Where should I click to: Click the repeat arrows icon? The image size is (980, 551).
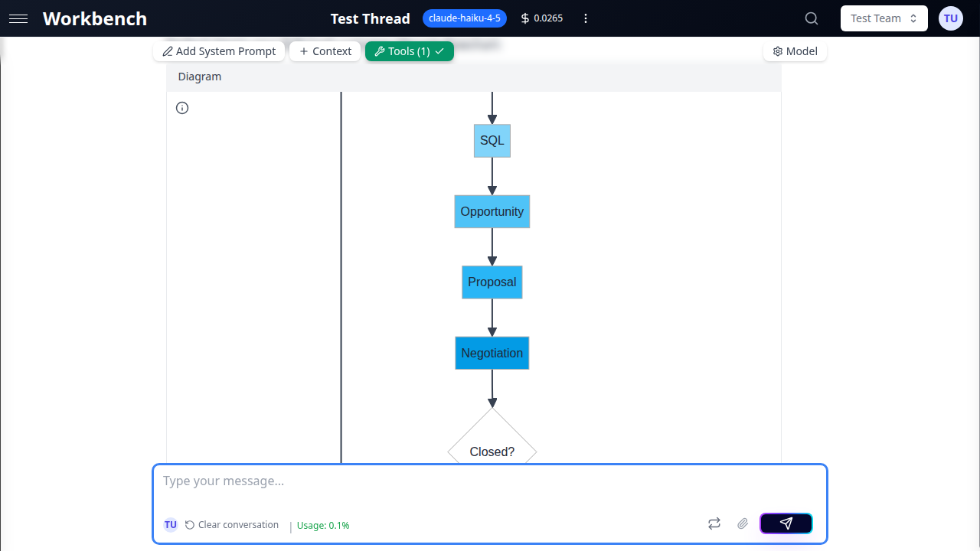click(x=714, y=523)
